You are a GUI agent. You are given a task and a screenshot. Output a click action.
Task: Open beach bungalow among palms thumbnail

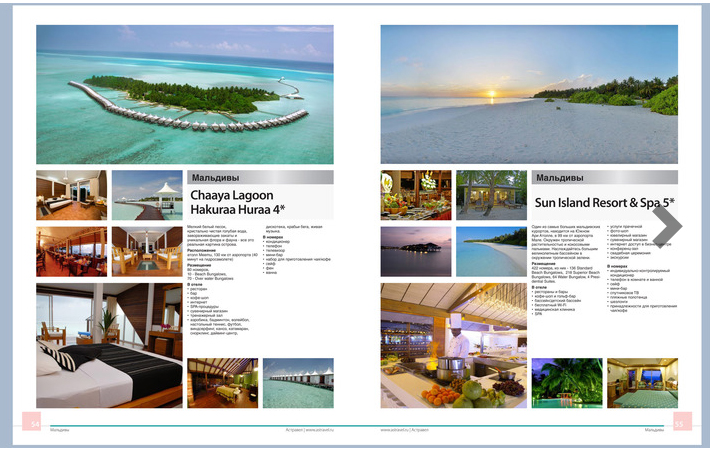491,195
